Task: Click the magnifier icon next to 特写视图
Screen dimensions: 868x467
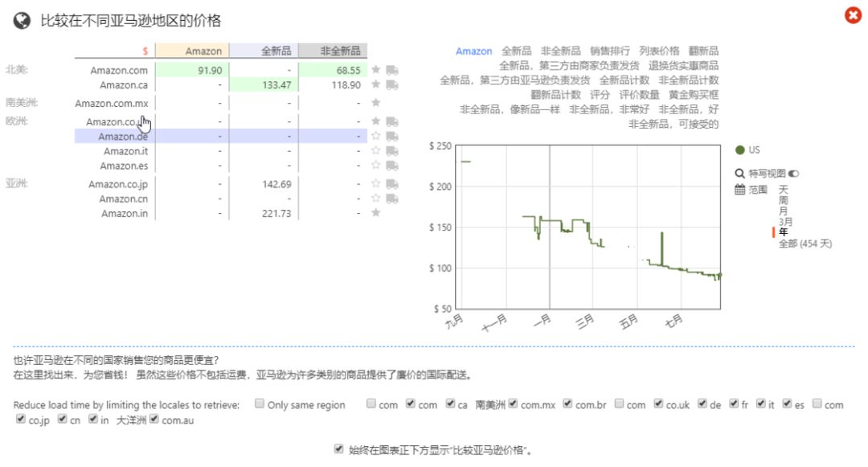Action: click(x=739, y=174)
